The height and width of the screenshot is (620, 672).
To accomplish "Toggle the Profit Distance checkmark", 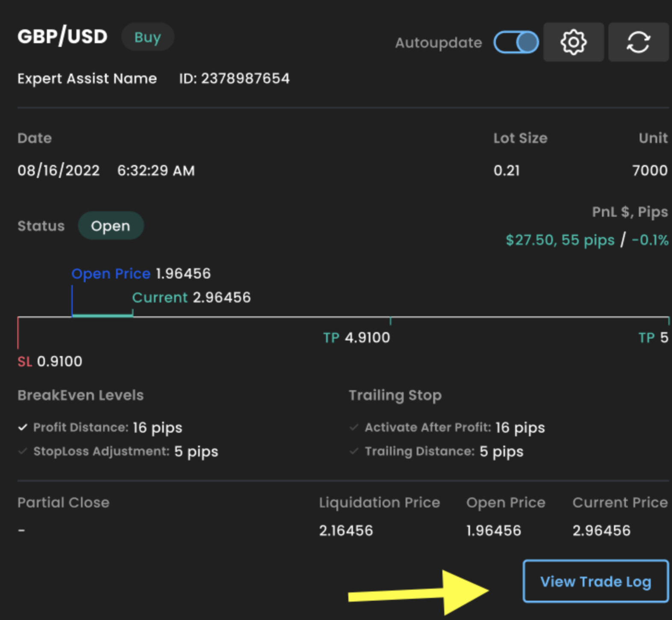I will coord(23,427).
